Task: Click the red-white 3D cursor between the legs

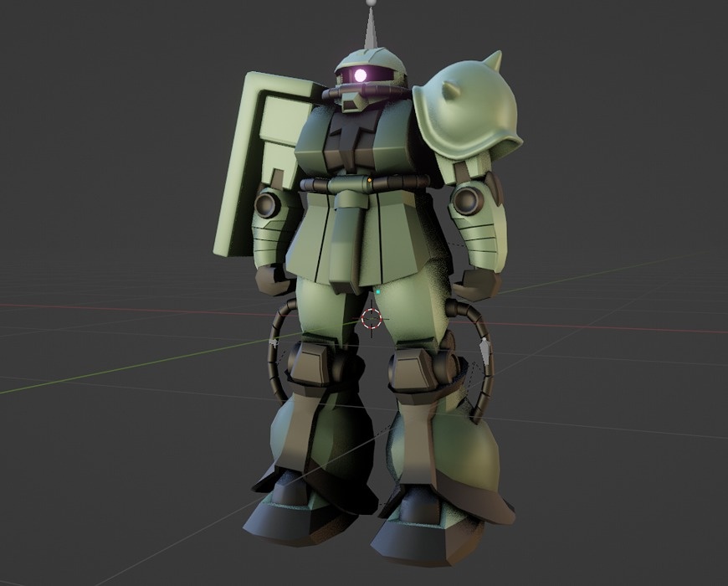Action: pyautogui.click(x=372, y=319)
